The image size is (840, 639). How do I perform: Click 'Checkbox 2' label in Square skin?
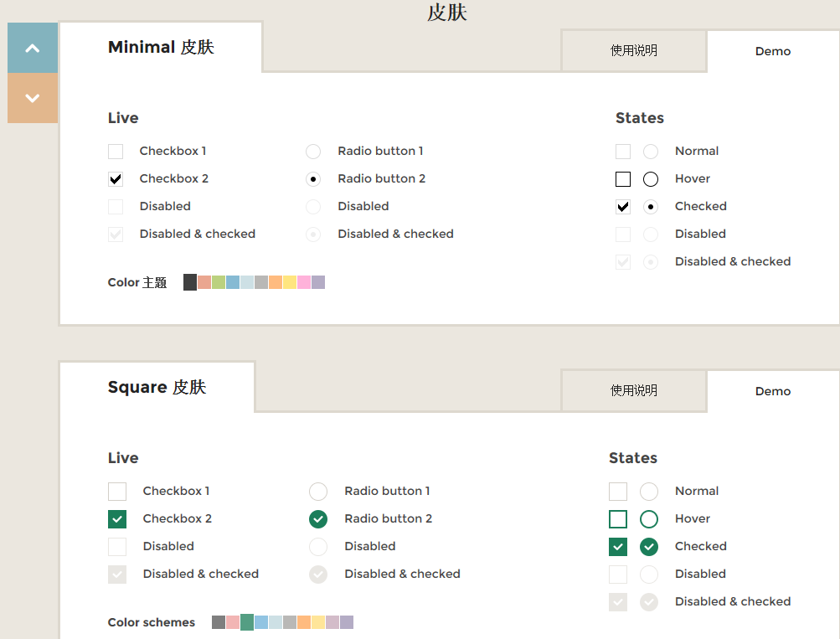coord(178,519)
